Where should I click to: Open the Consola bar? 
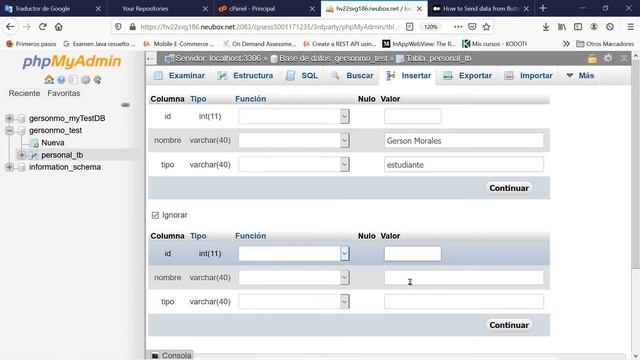[171, 355]
